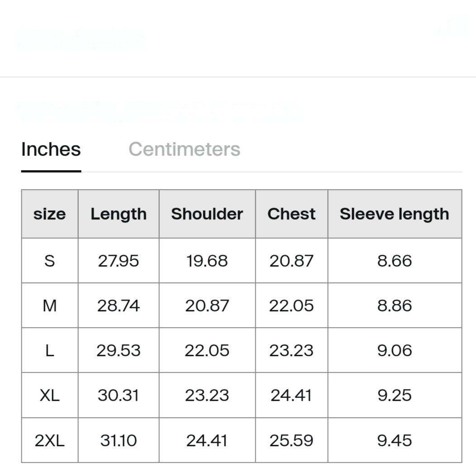This screenshot has height=476, width=476.
Task: Click the 27.95 length cell
Action: pos(119,261)
